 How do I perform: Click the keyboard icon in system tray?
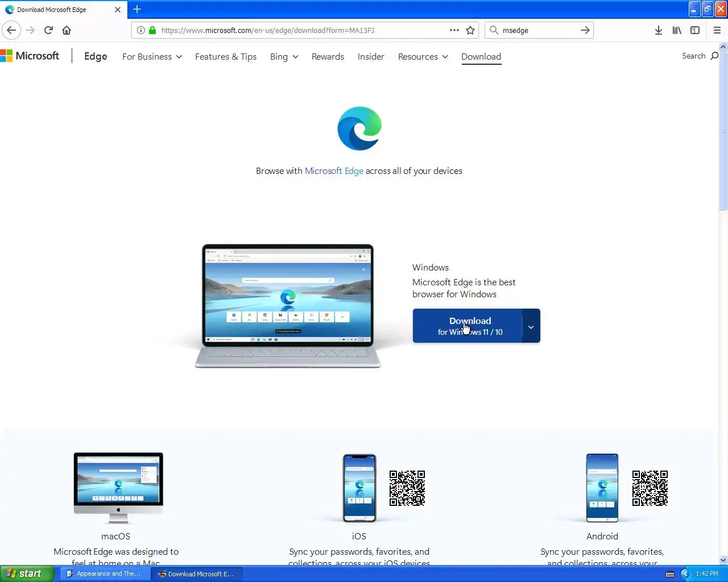[670, 574]
